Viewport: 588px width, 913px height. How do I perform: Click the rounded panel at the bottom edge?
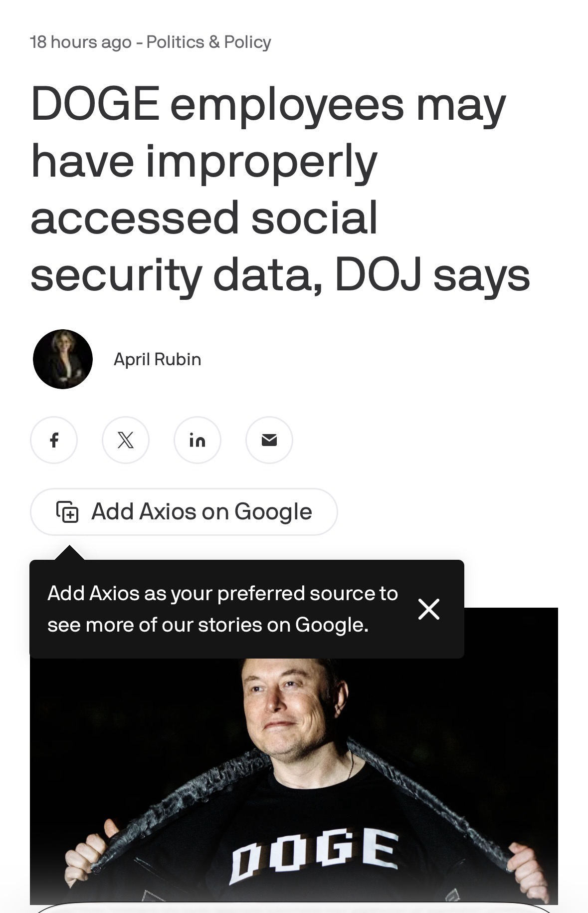[294, 908]
